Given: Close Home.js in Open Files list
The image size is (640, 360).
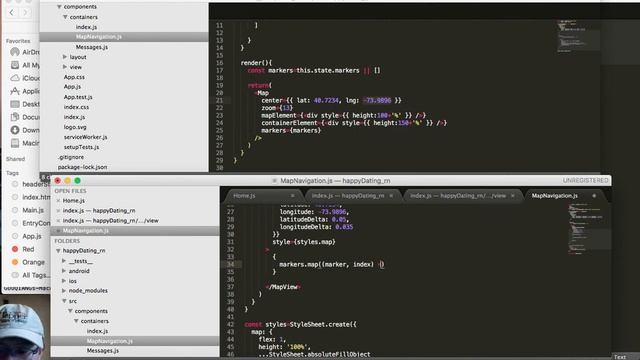Looking at the screenshot, I should (x=58, y=201).
